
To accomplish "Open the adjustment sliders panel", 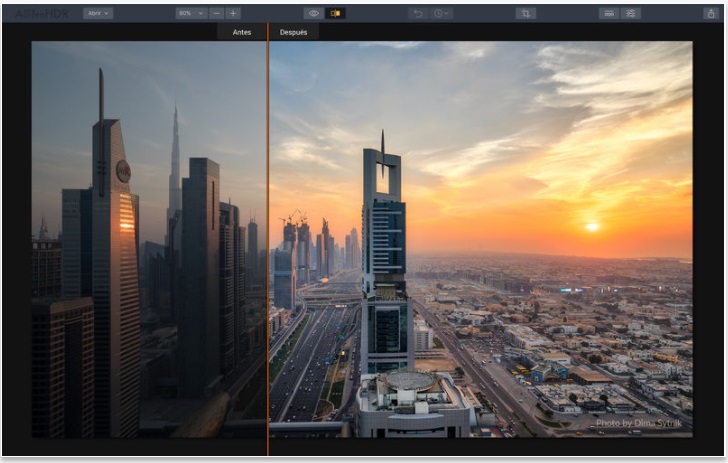I will pos(630,13).
